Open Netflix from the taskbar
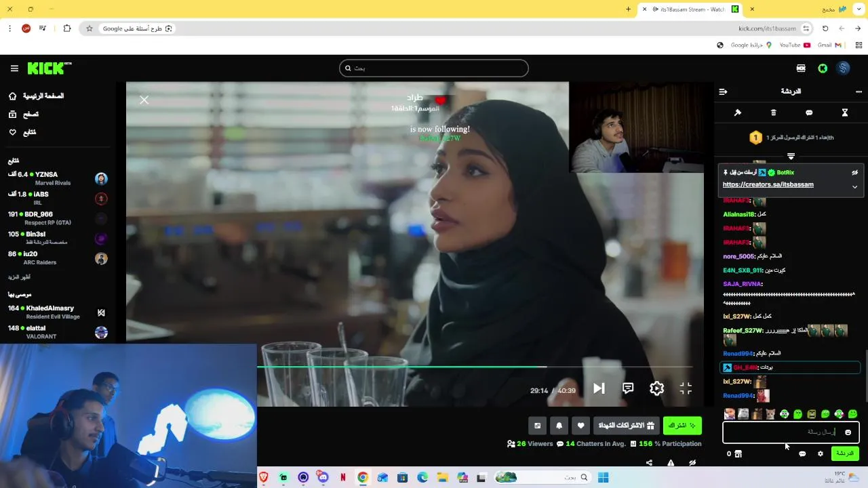This screenshot has height=488, width=868. point(343,478)
